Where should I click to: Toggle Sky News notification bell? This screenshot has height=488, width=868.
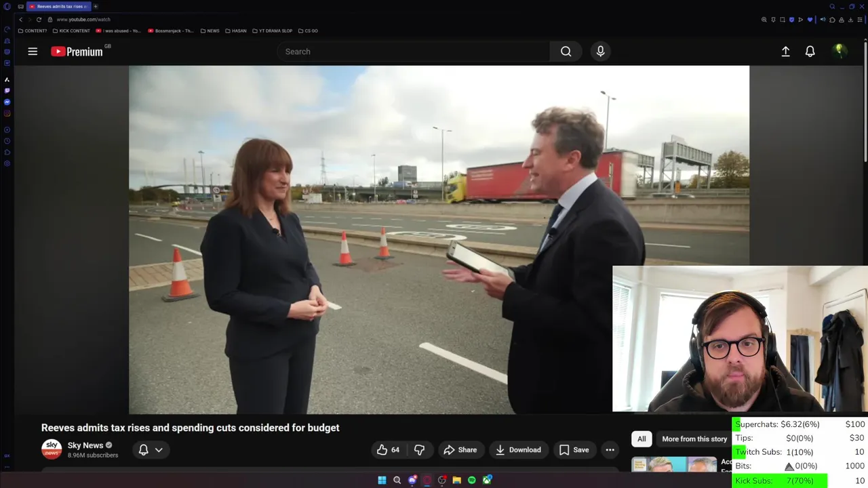click(144, 450)
